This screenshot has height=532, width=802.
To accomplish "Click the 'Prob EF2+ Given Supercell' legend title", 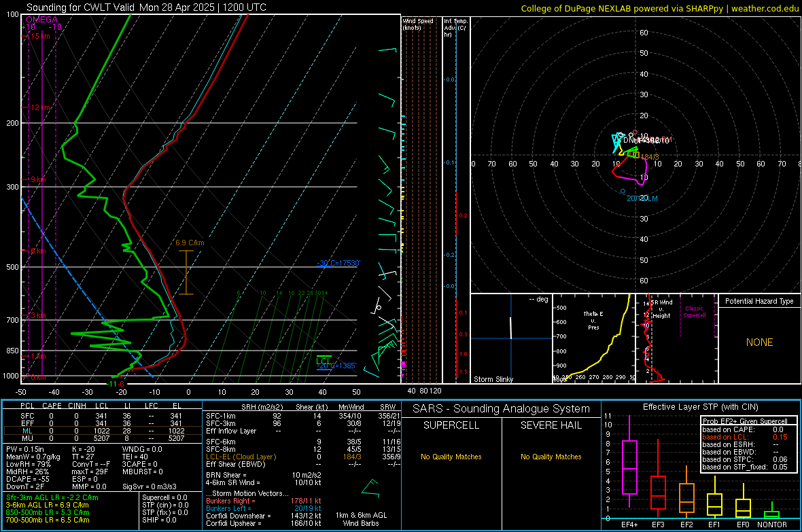I will (745, 421).
